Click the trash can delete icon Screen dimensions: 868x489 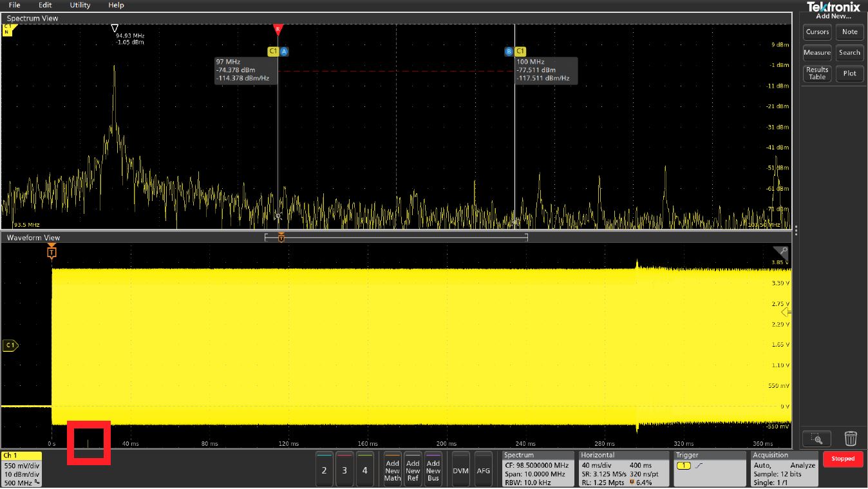pos(850,439)
